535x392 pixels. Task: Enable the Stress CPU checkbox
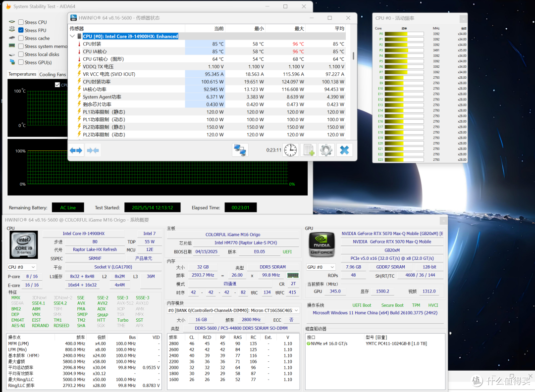click(x=21, y=22)
